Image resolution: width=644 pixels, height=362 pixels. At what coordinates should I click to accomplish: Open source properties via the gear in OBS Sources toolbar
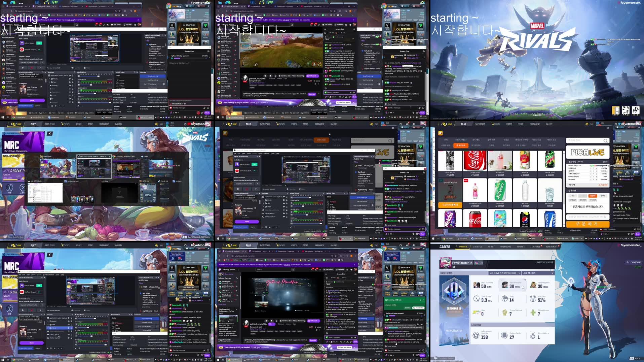(x=54, y=349)
